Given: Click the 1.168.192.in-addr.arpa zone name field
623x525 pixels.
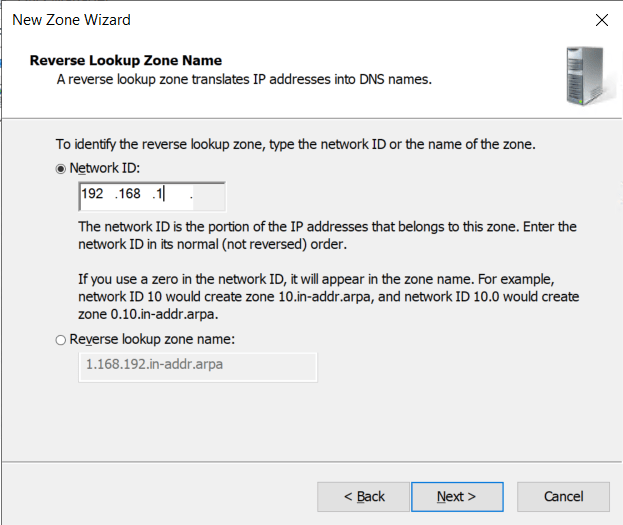Looking at the screenshot, I should point(196,365).
